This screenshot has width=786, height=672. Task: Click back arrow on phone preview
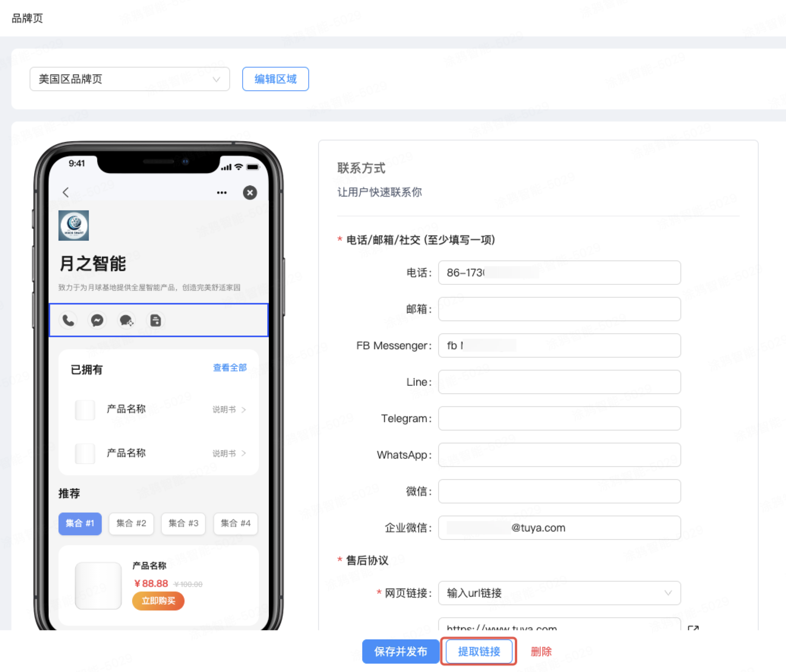[67, 192]
